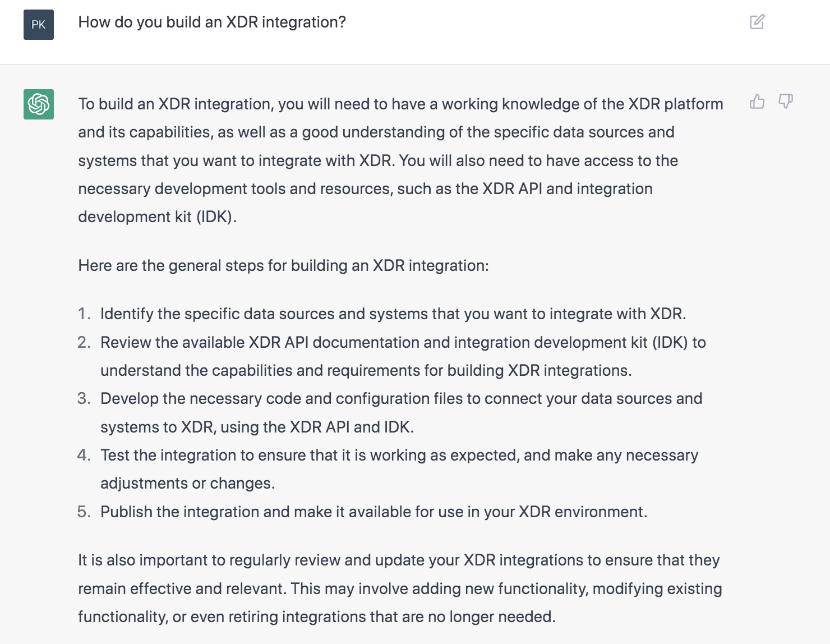Select step 'Publish the integration and make it available'
This screenshot has height=644, width=830.
374,512
